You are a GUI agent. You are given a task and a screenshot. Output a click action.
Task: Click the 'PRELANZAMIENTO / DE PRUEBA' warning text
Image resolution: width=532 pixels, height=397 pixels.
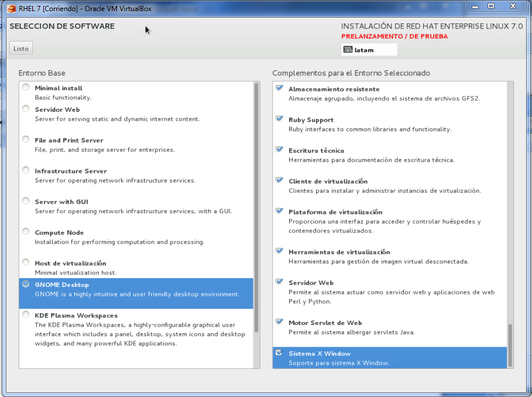pyautogui.click(x=394, y=36)
